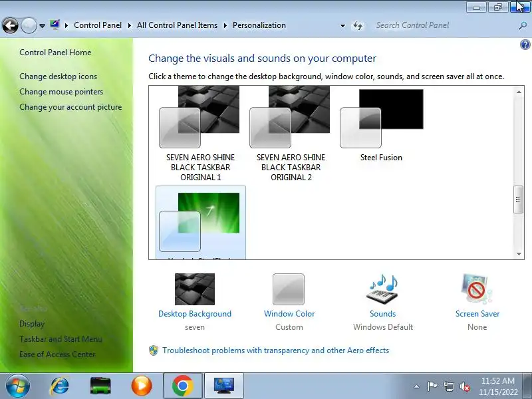Image resolution: width=532 pixels, height=399 pixels.
Task: Open the Window Color text link
Action: pos(289,314)
